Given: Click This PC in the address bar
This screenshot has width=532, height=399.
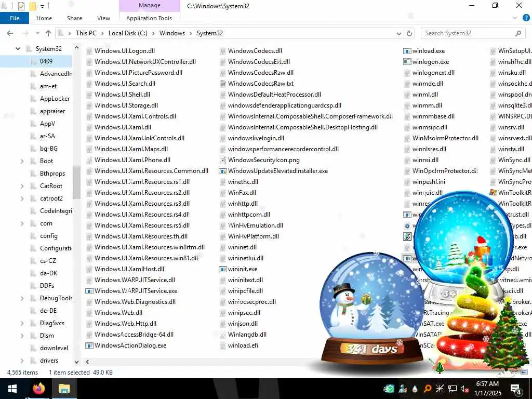Looking at the screenshot, I should [86, 33].
